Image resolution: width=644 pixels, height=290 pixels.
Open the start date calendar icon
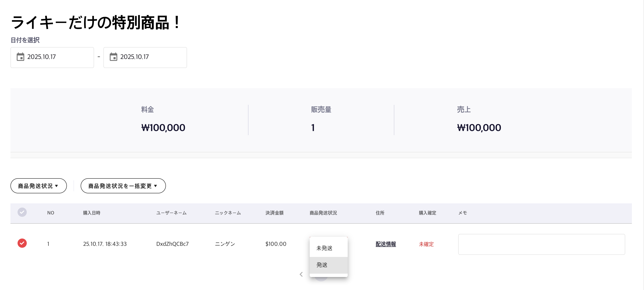(x=20, y=57)
